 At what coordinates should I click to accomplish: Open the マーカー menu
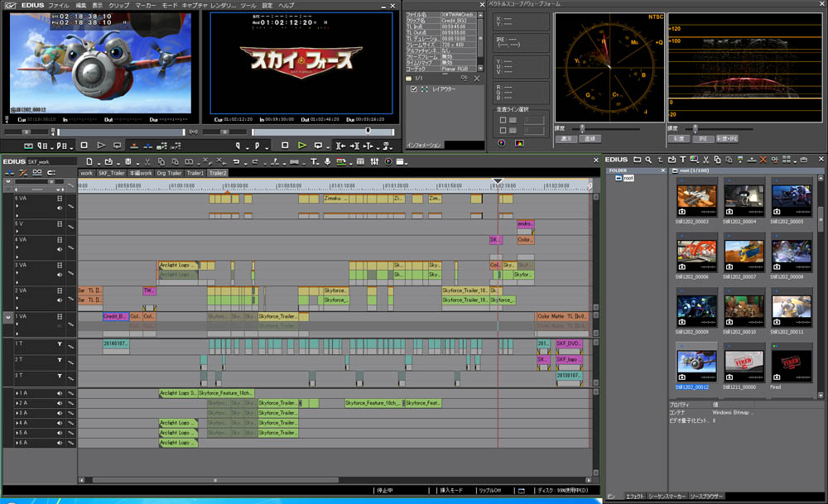[x=145, y=5]
